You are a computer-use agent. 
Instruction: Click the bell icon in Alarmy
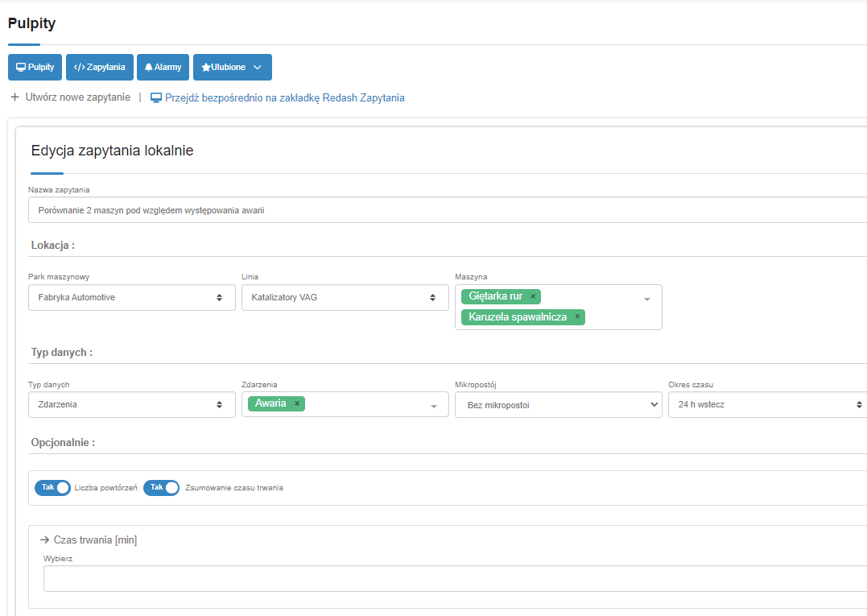click(x=148, y=68)
